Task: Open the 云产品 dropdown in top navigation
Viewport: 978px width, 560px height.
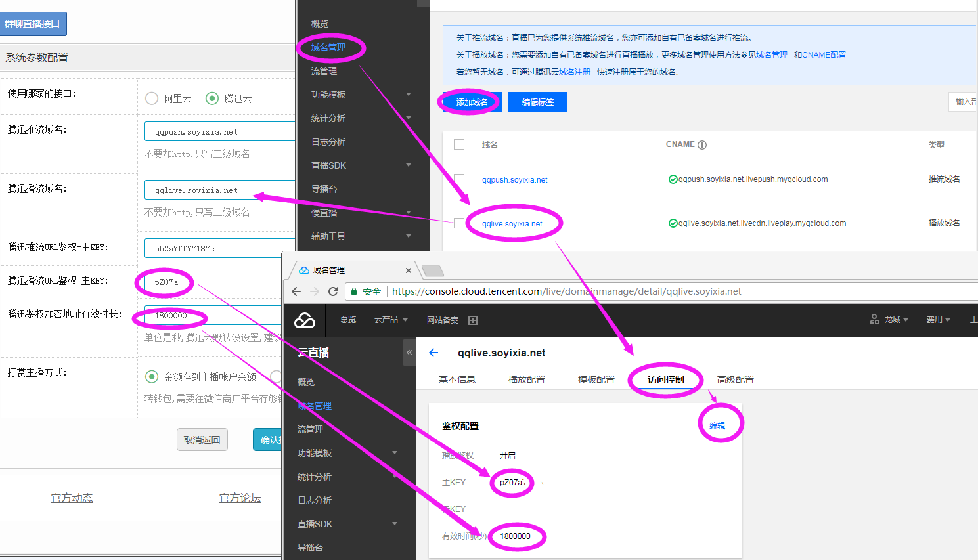Action: [x=391, y=320]
